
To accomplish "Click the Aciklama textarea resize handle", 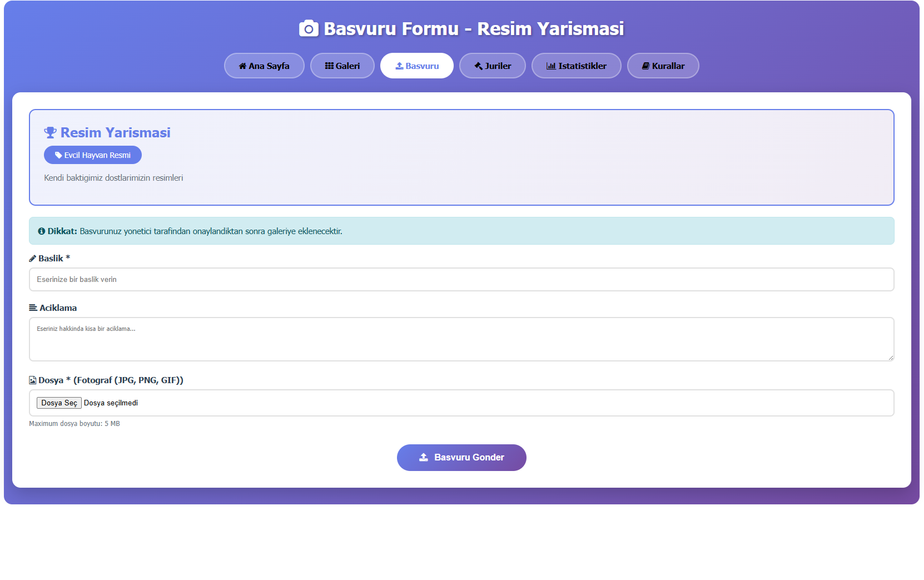I will click(891, 358).
